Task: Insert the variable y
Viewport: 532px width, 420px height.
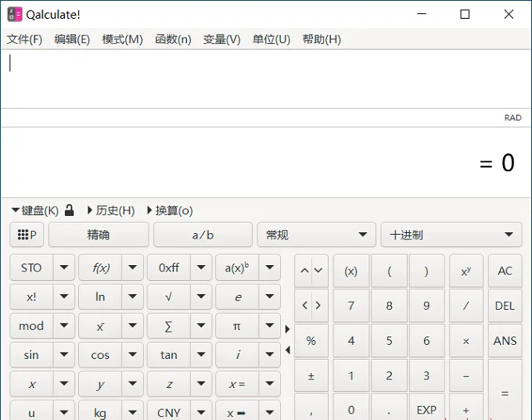Action: coord(100,384)
